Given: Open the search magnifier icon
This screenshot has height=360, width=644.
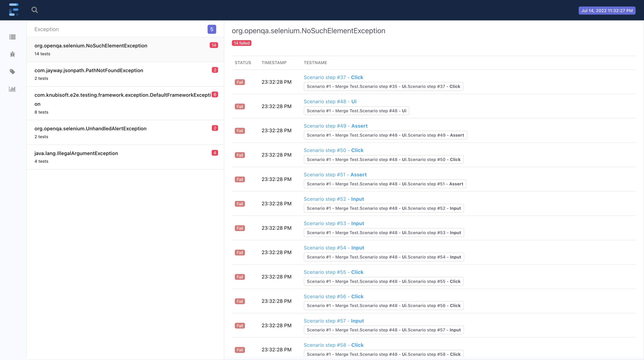Looking at the screenshot, I should (34, 10).
